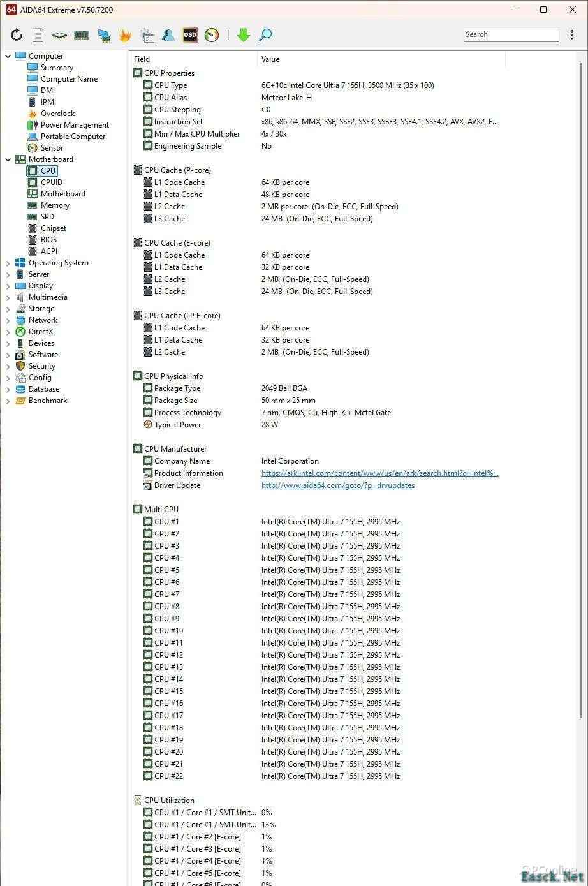Viewport: 588px width, 886px height.
Task: Select Chipset in the sidebar tree
Action: (x=54, y=228)
